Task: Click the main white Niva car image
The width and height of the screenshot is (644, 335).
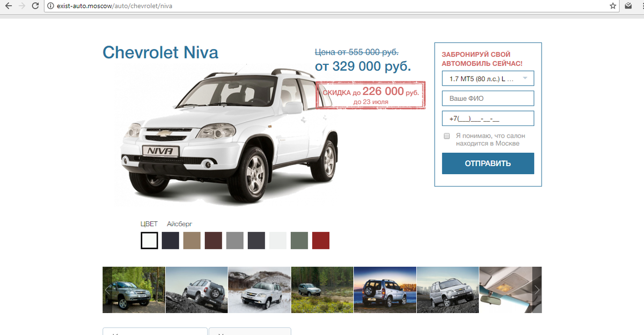Action: coord(227,134)
